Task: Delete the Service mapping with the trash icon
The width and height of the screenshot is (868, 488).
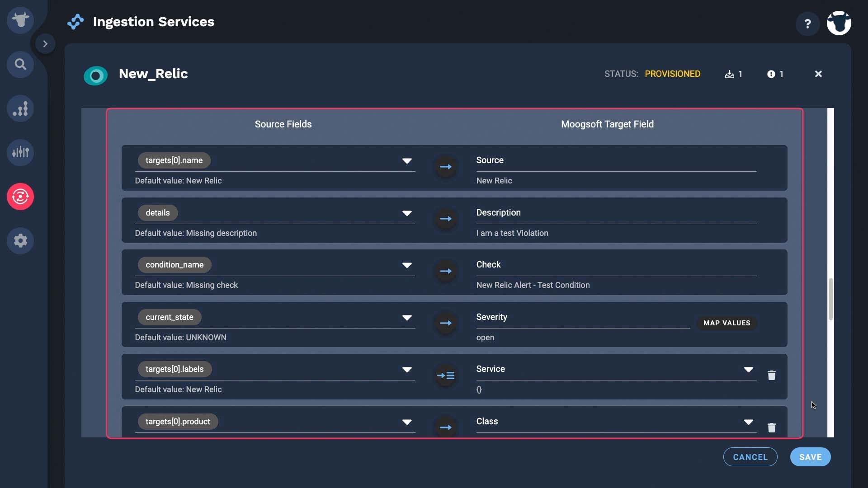Action: (772, 375)
